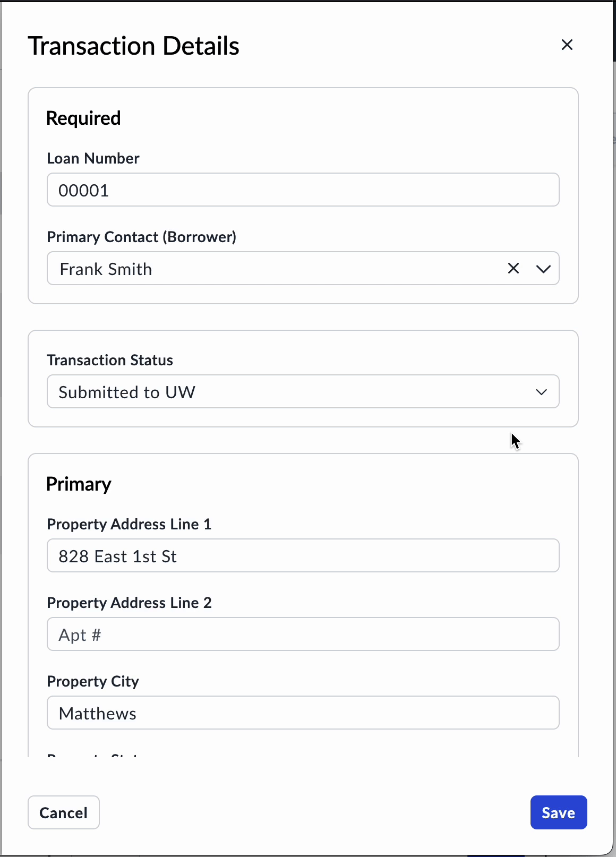
Task: Click the Transaction Details title
Action: point(134,46)
